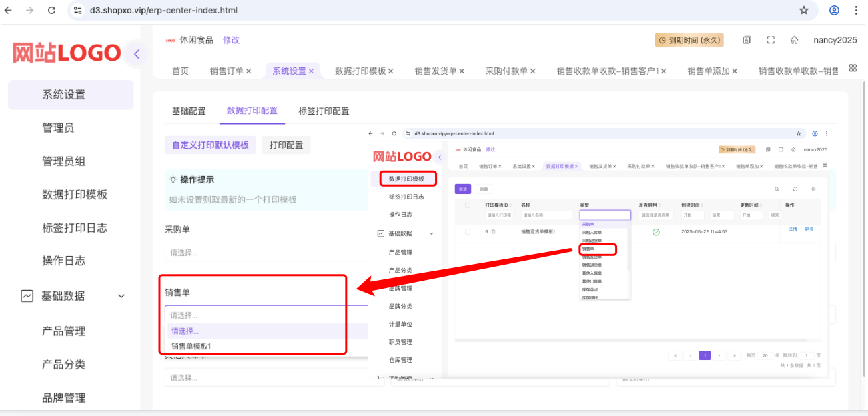Open 管理员 in the sidebar
Viewport: 868px width, 416px height.
[x=58, y=128]
